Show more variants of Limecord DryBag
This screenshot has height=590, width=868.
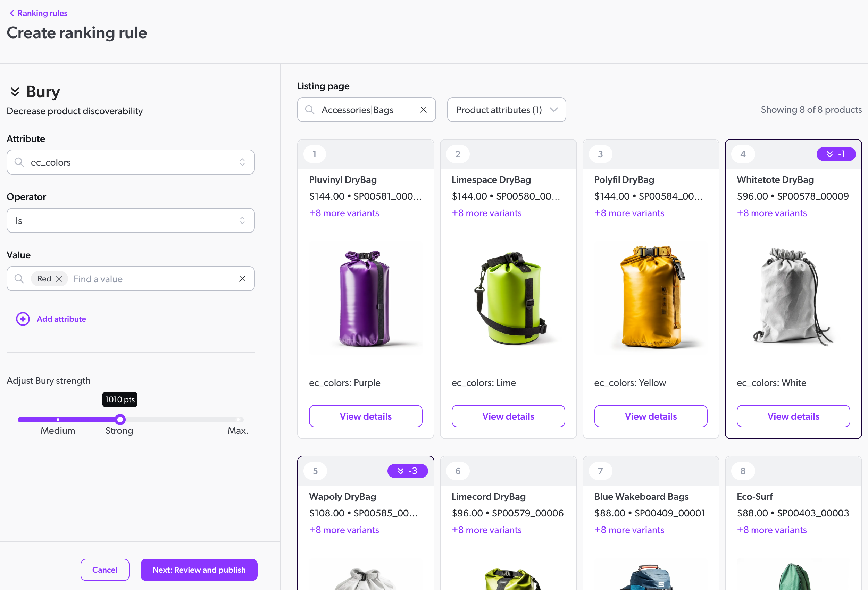(487, 530)
